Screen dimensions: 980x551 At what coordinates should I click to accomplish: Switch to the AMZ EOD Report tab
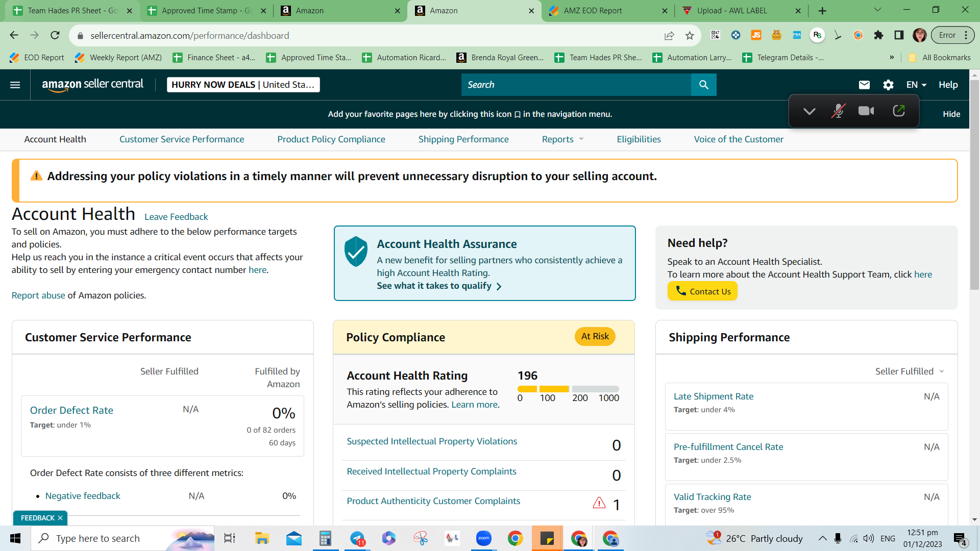coord(607,11)
